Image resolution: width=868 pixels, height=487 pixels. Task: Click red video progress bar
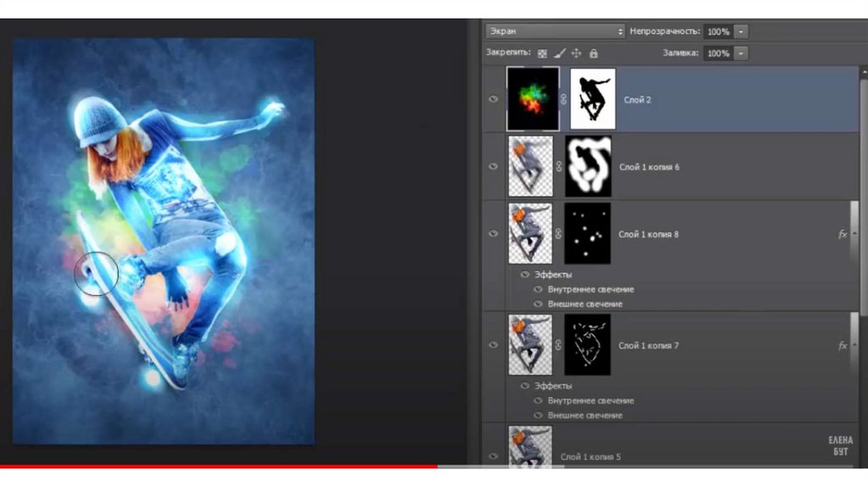(219, 467)
